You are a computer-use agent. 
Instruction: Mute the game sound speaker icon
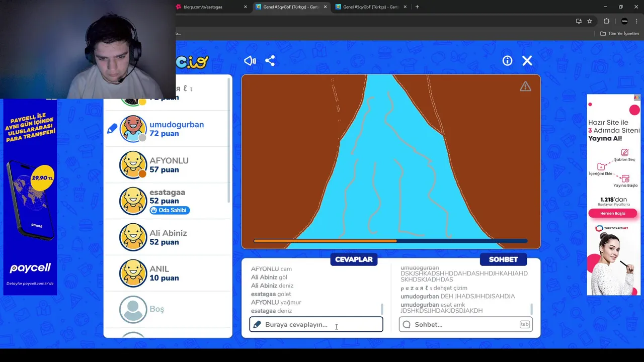point(250,61)
